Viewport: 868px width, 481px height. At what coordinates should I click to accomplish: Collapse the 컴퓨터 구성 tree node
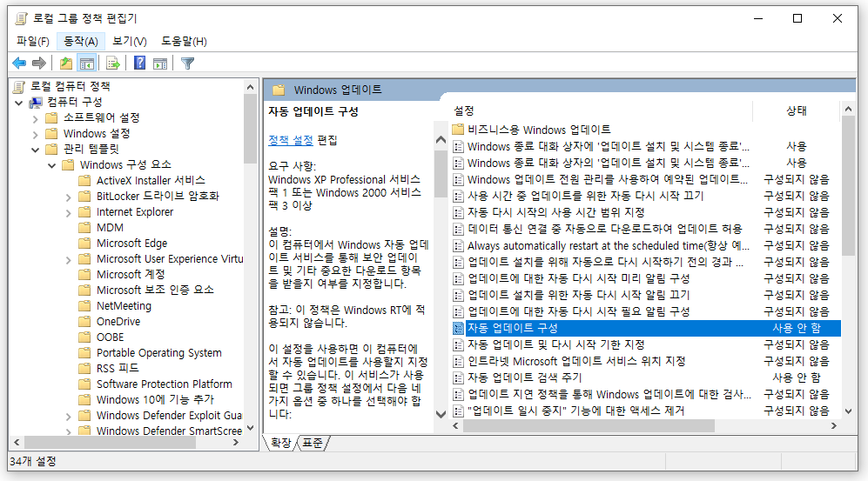(x=19, y=103)
